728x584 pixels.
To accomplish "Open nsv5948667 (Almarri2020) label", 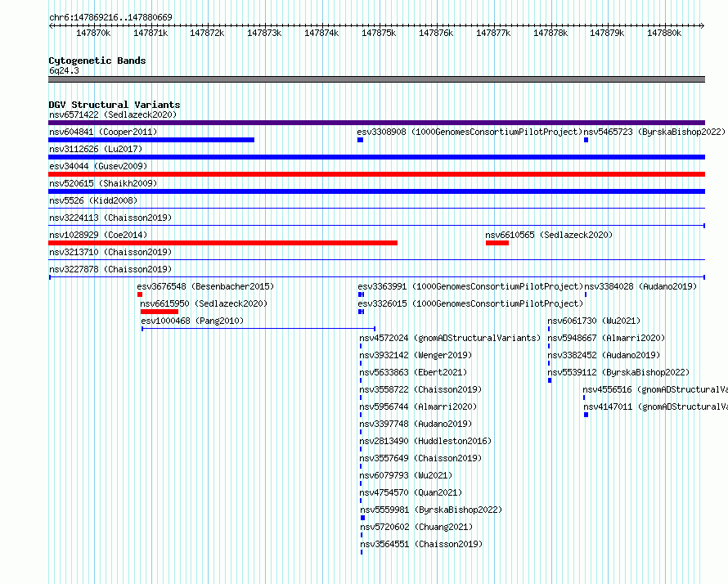I will 606,338.
